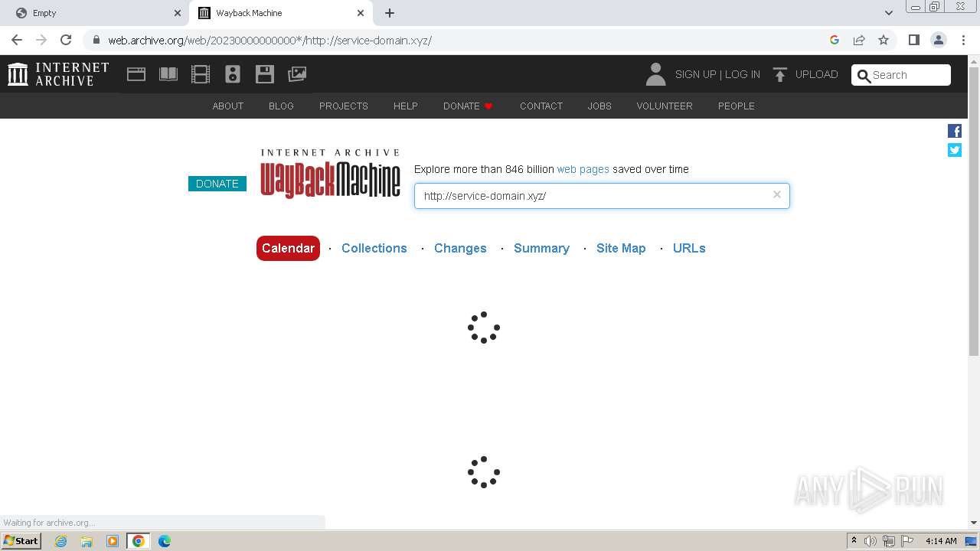The image size is (980, 551).
Task: Select the Wayback Machine tab
Action: pos(281,13)
